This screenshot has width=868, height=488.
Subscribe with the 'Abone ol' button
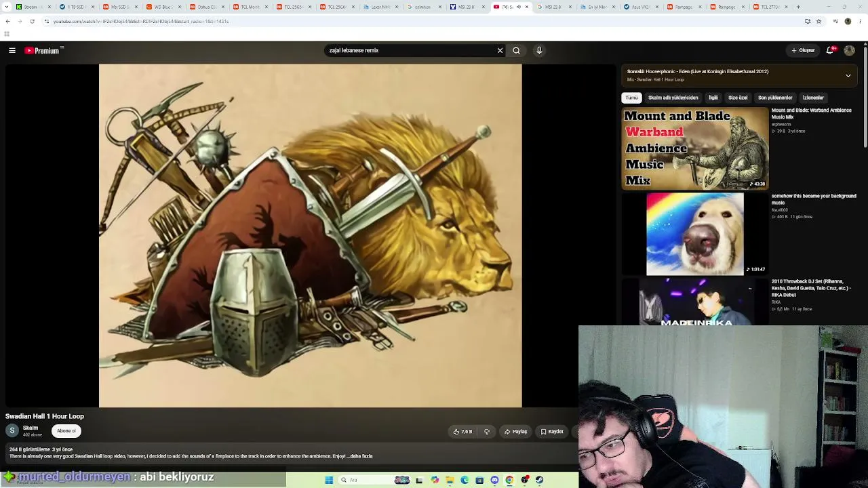[66, 431]
